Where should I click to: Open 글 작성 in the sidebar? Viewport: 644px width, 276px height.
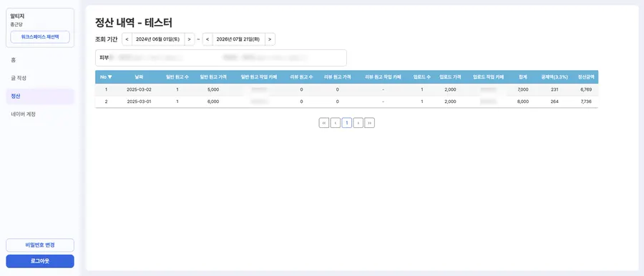pyautogui.click(x=40, y=78)
